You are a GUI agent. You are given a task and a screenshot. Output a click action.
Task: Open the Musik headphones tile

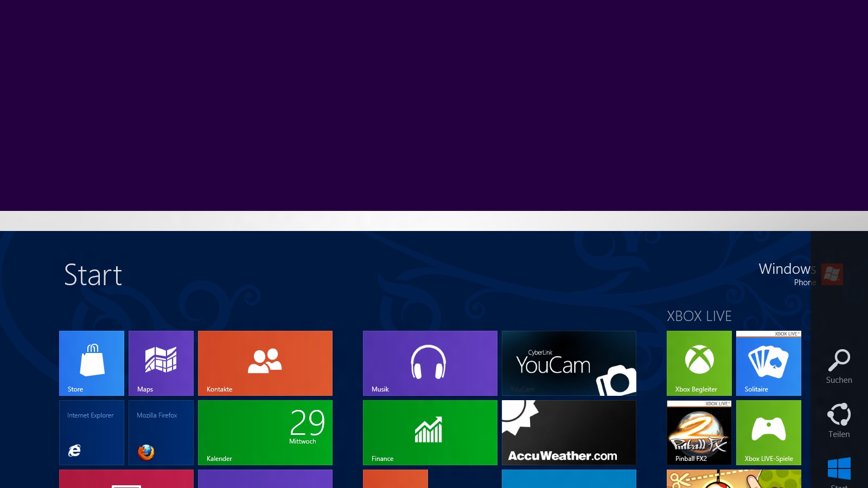(x=430, y=363)
